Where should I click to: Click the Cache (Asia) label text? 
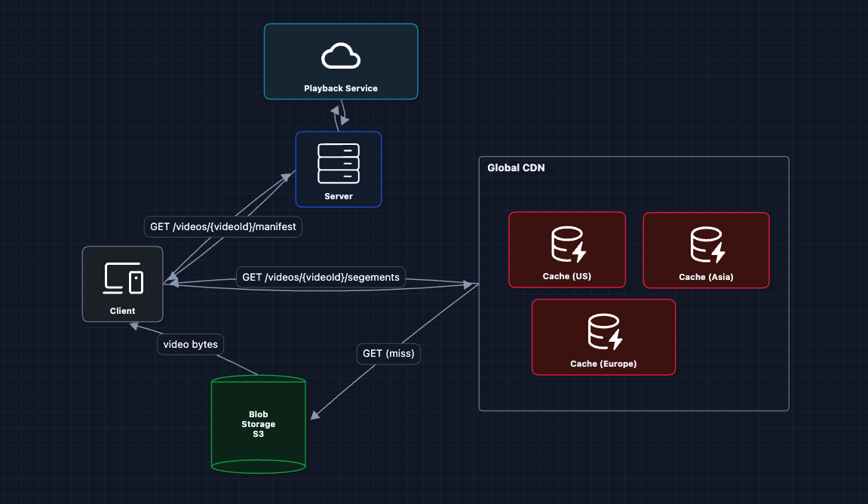pos(706,277)
